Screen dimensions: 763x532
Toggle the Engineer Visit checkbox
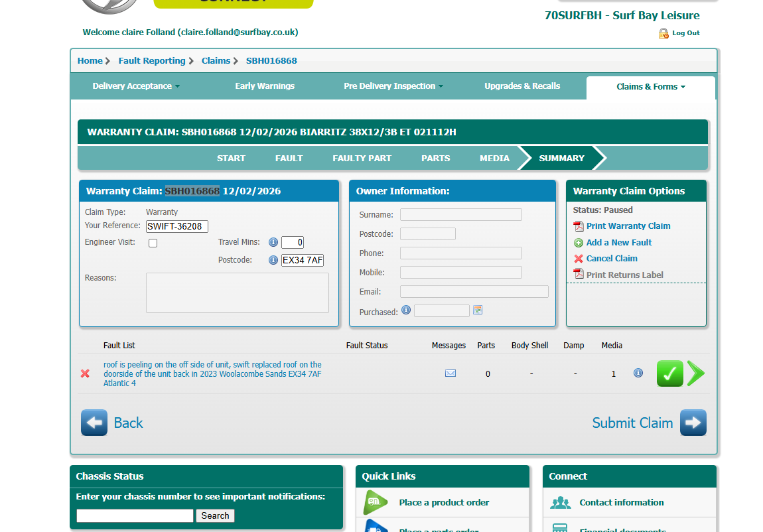pos(153,243)
